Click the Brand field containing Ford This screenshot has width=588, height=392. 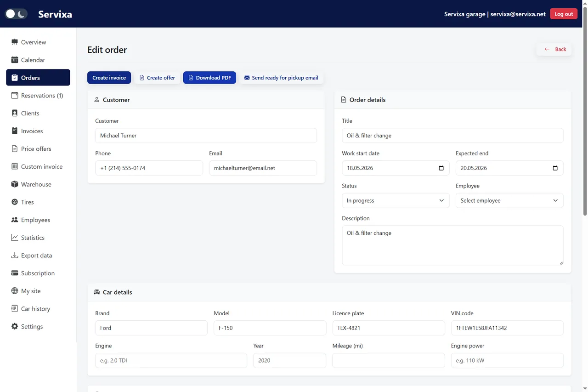tap(151, 328)
